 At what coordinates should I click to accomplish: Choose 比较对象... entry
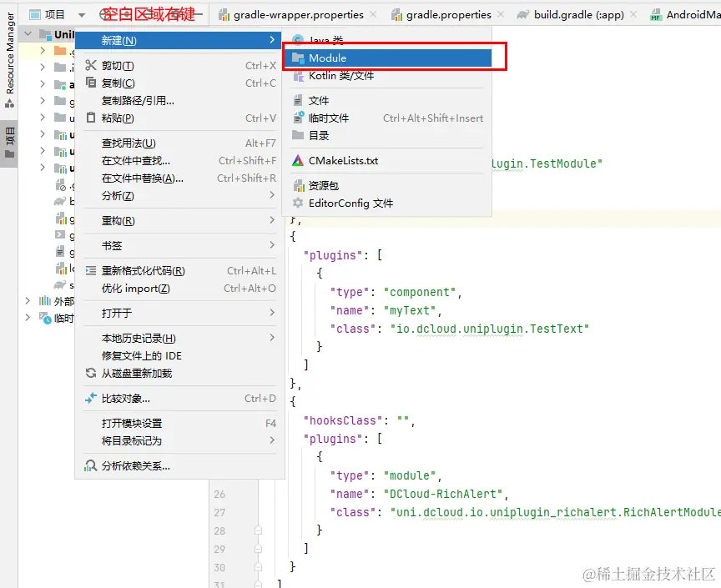[x=179, y=399]
